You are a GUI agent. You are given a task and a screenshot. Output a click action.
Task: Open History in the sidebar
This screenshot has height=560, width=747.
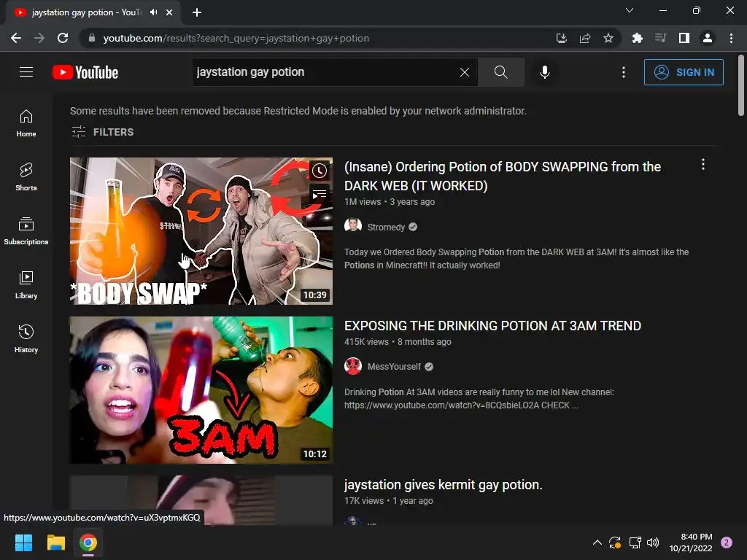click(x=26, y=338)
